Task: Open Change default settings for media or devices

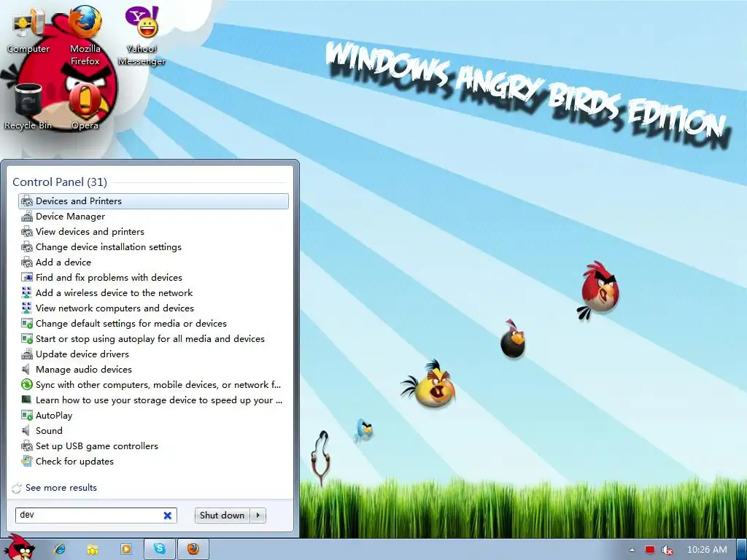Action: click(153, 323)
